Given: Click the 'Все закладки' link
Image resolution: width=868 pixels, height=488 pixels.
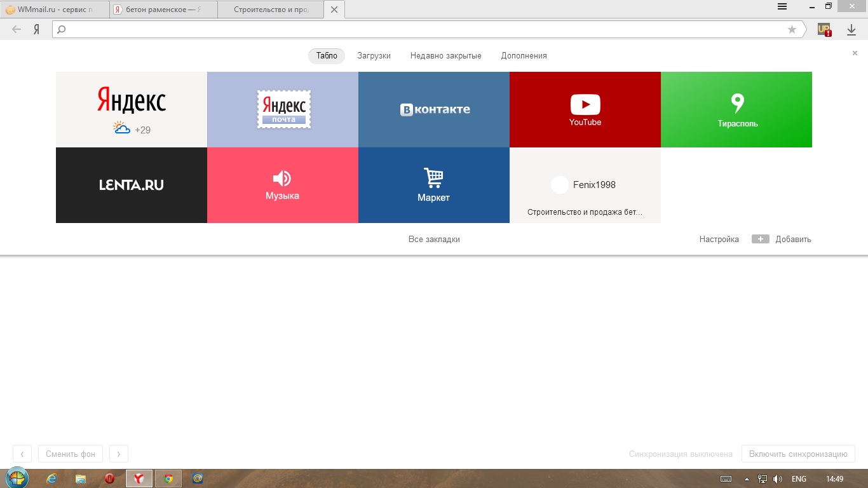Looking at the screenshot, I should coord(434,240).
